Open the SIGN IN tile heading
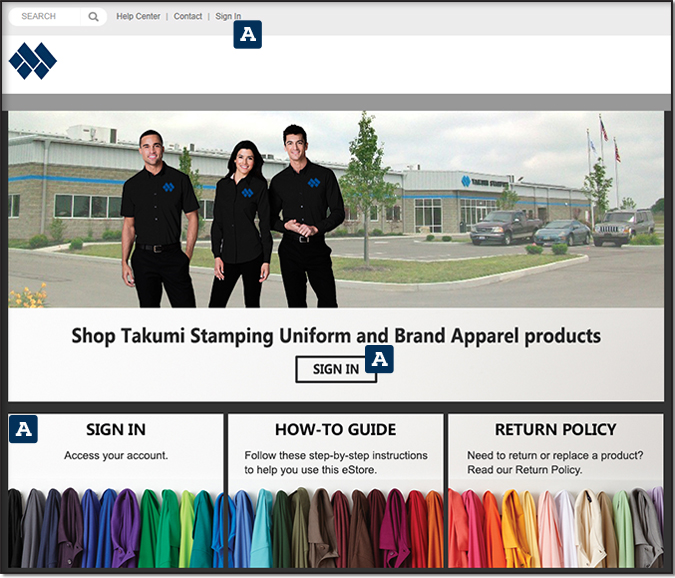 pos(116,430)
